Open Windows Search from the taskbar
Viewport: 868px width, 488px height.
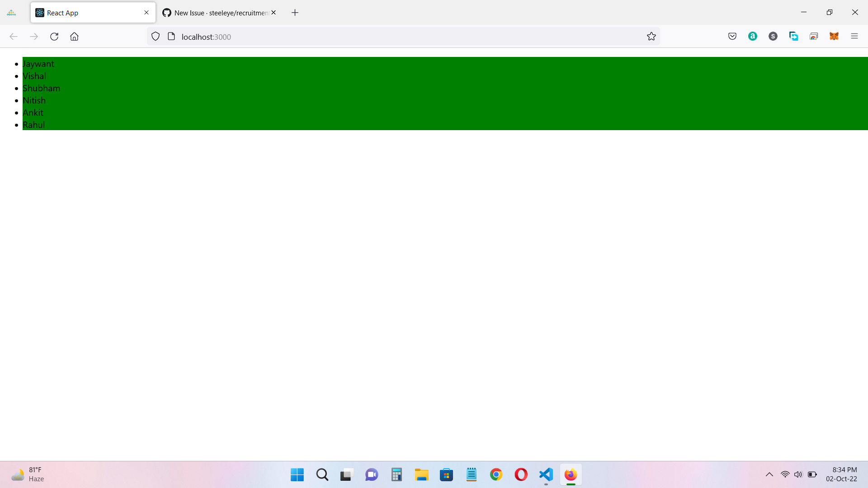[321, 475]
